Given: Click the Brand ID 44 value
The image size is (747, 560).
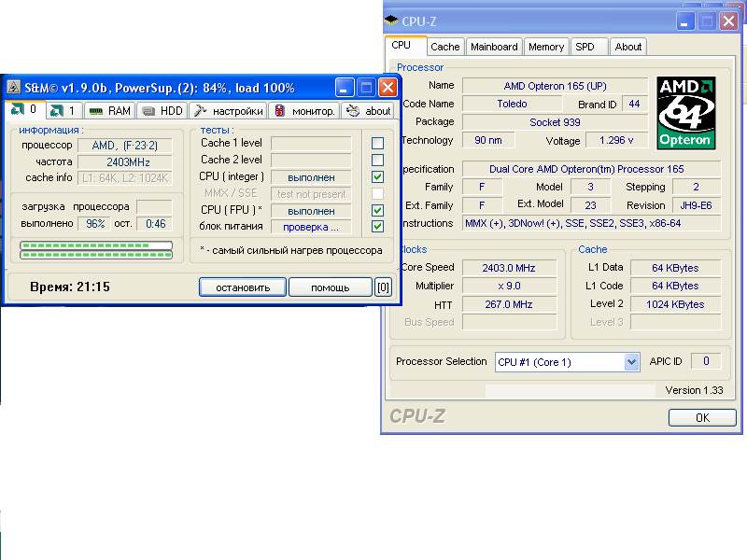Looking at the screenshot, I should (x=635, y=104).
